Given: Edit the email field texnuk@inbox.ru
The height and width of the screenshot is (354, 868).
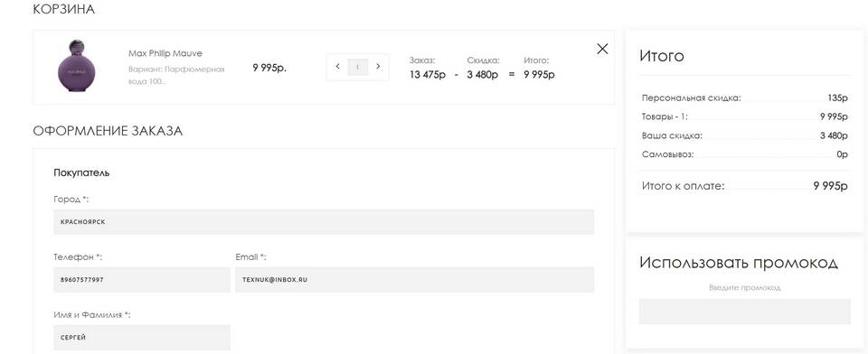Looking at the screenshot, I should tap(415, 280).
